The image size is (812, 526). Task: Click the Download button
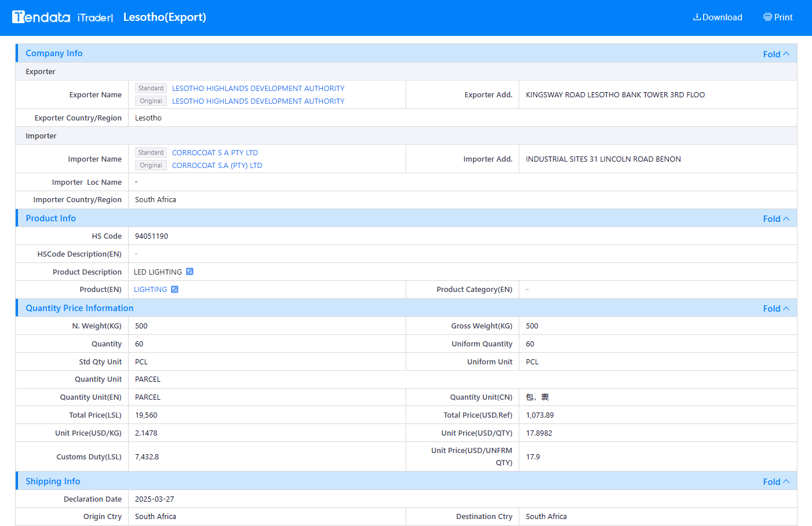(718, 17)
